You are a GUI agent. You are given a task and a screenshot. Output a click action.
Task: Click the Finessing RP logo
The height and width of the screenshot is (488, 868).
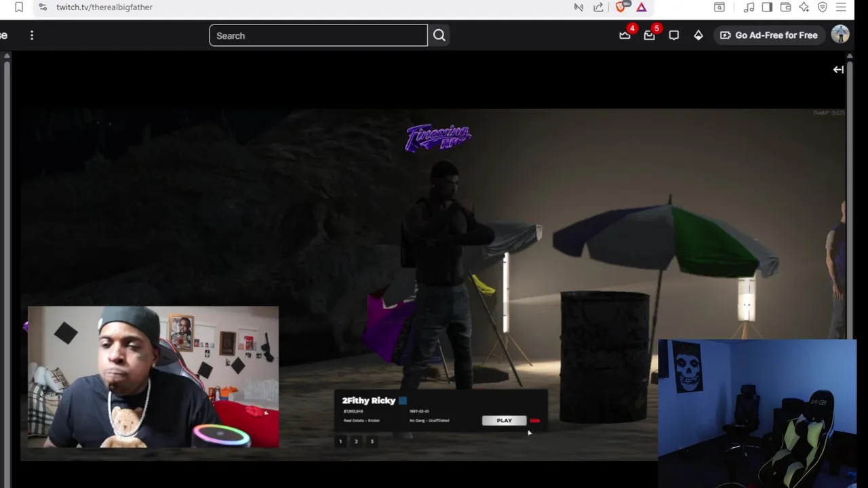[x=438, y=138]
